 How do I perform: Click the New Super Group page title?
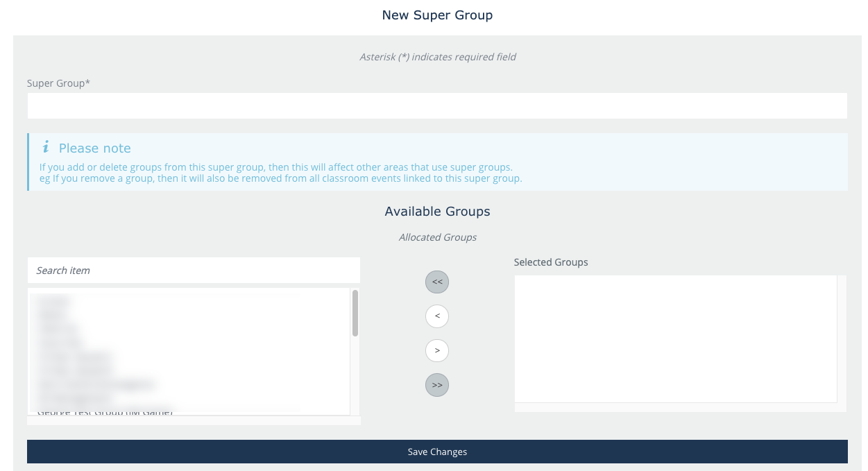437,15
